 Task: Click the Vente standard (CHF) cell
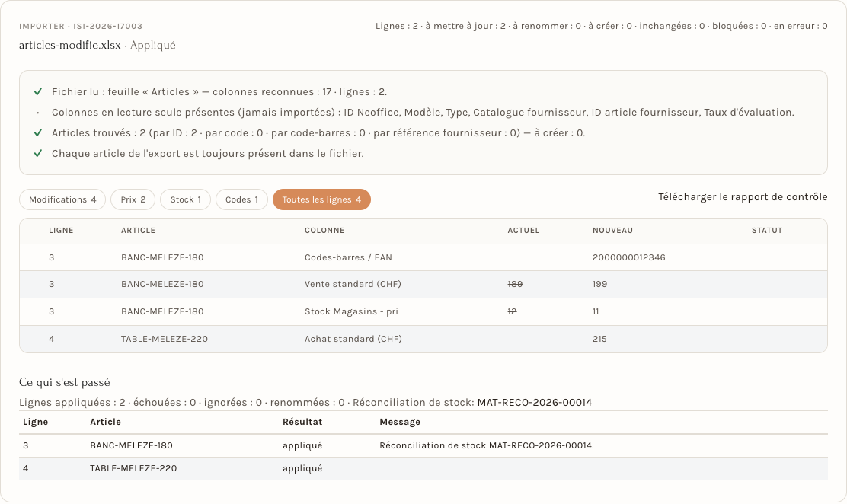pyautogui.click(x=353, y=284)
